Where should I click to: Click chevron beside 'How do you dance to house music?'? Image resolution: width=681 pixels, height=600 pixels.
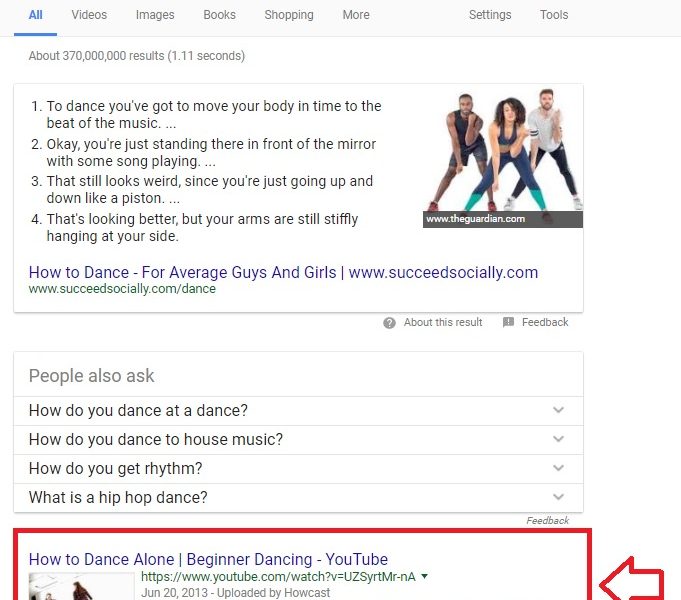point(559,439)
